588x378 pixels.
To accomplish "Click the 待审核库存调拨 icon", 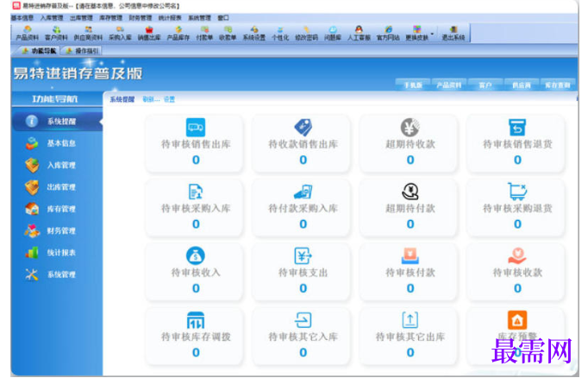I will click(x=196, y=320).
